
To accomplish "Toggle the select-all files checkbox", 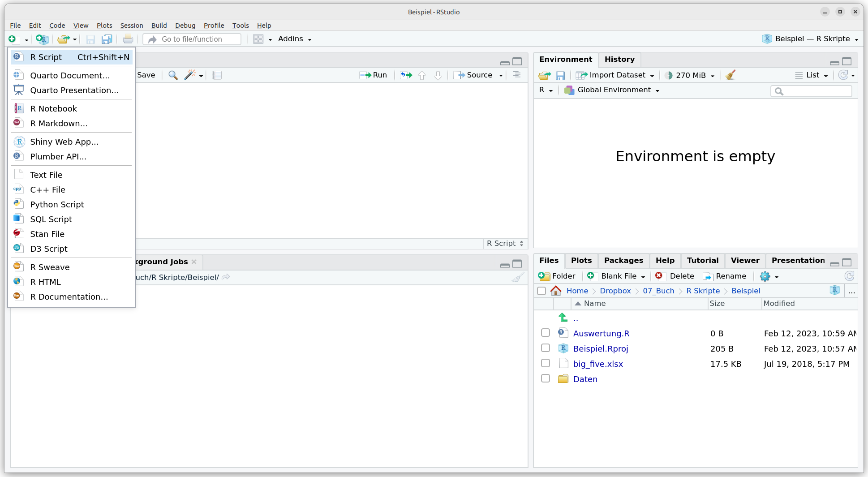I will 541,291.
